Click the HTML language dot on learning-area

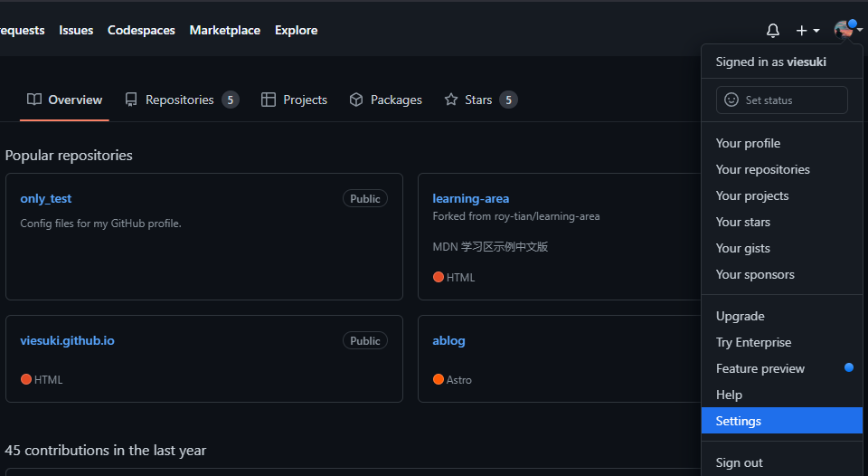coord(439,277)
